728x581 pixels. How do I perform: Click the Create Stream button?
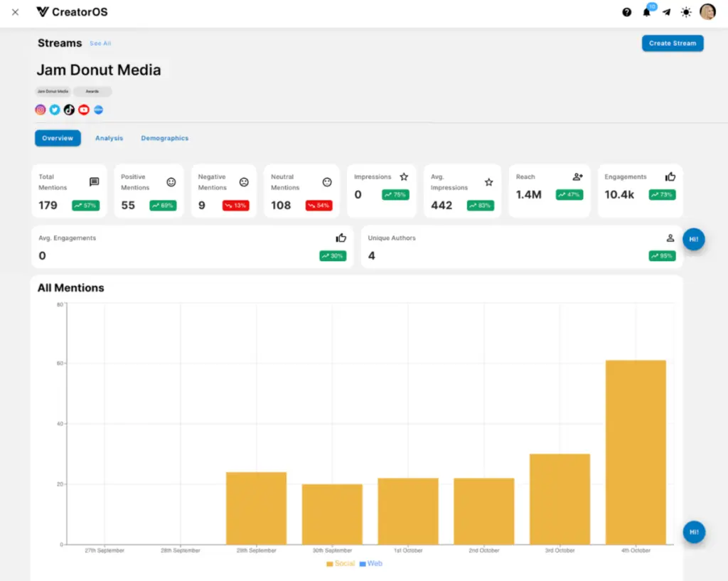(672, 43)
